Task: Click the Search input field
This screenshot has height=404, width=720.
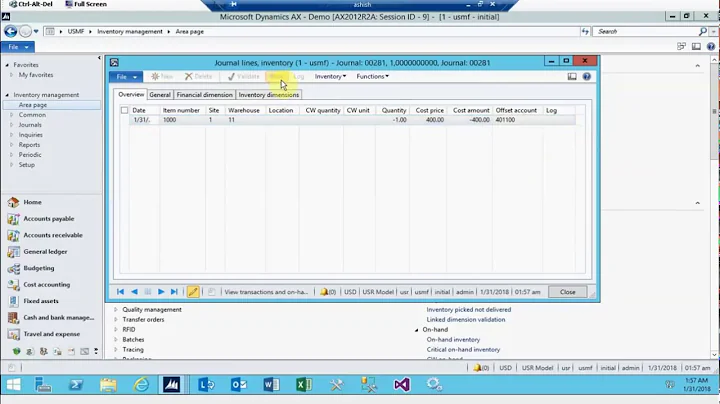Action: [x=646, y=31]
